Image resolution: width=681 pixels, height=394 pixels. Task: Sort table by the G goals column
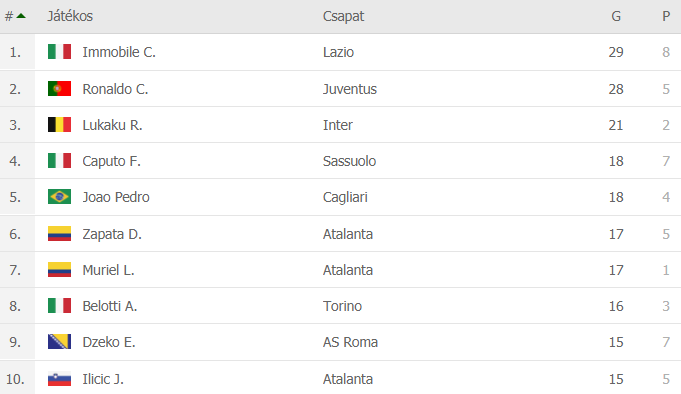click(x=616, y=16)
